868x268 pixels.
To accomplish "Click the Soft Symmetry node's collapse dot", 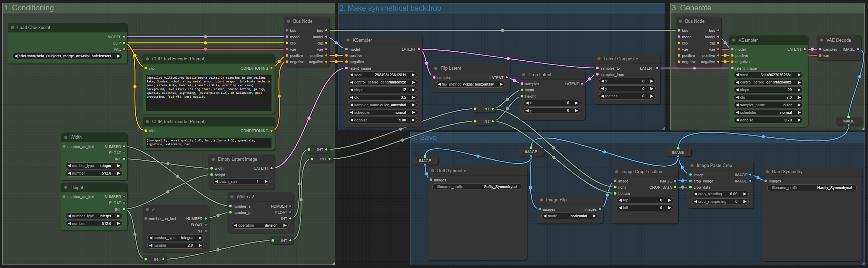I will click(x=433, y=171).
